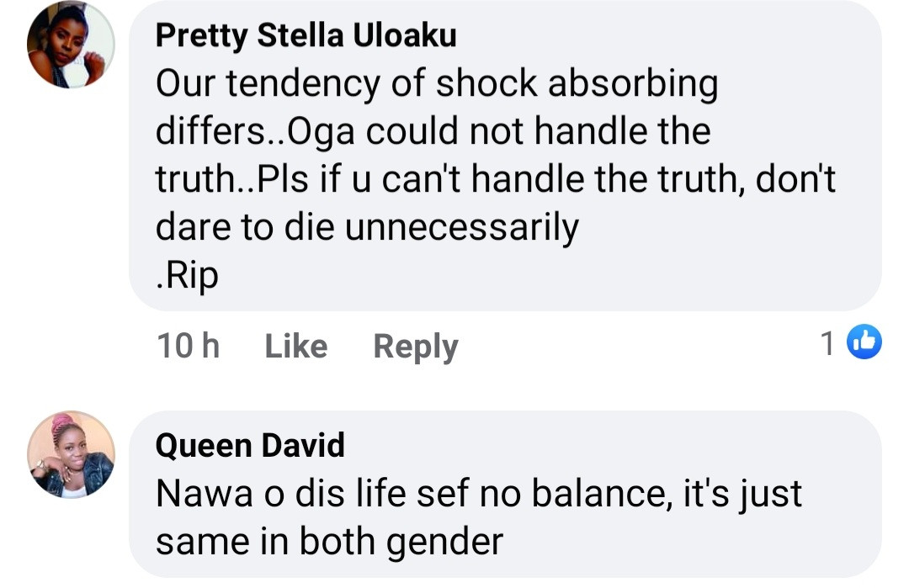
Task: Click the 10 h timestamp
Action: pos(189,346)
